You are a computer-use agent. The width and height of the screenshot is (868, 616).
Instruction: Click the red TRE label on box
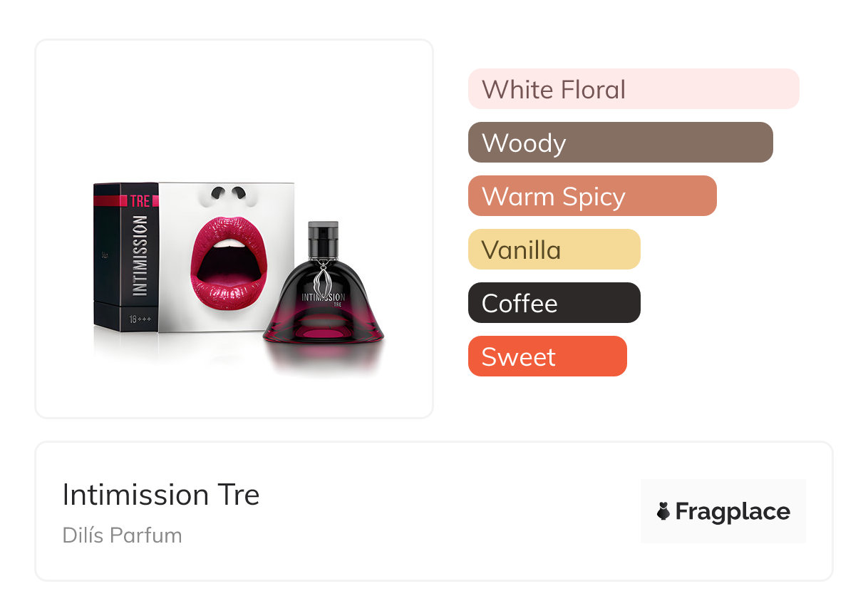140,201
